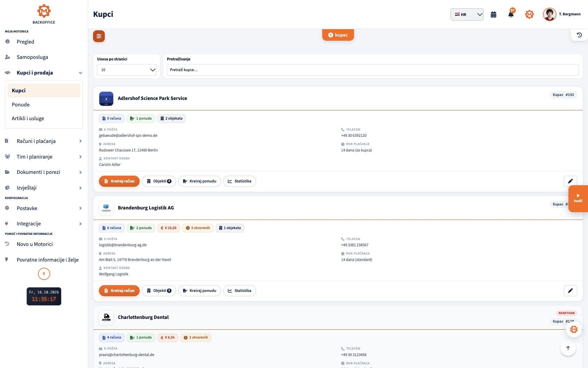Open the calendar icon in header

click(493, 14)
